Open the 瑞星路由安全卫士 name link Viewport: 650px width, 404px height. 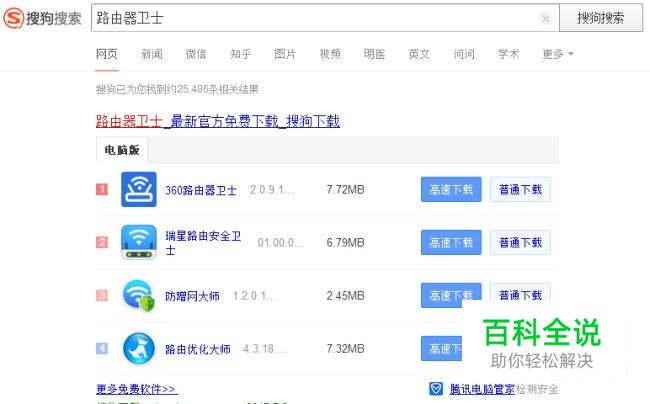[x=203, y=243]
